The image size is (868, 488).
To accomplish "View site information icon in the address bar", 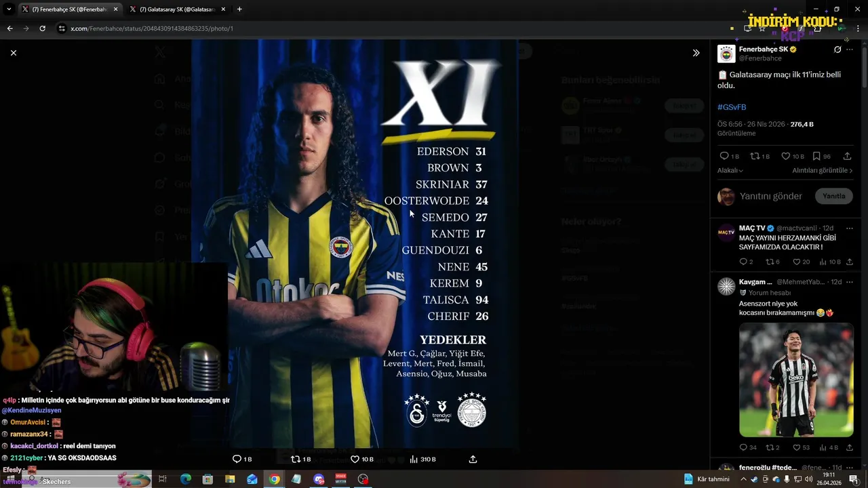I will pyautogui.click(x=62, y=28).
